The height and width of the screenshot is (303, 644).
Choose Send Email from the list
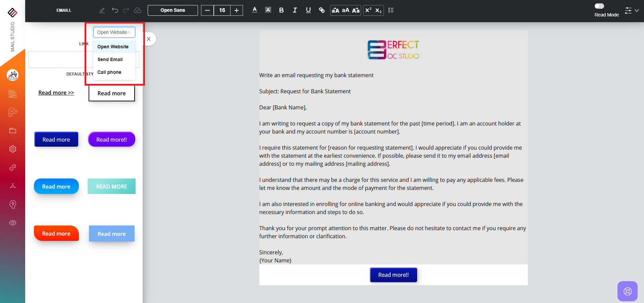pyautogui.click(x=110, y=59)
